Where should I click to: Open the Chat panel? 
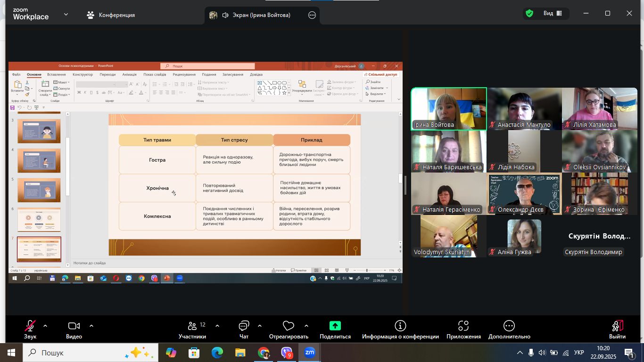[x=244, y=329]
